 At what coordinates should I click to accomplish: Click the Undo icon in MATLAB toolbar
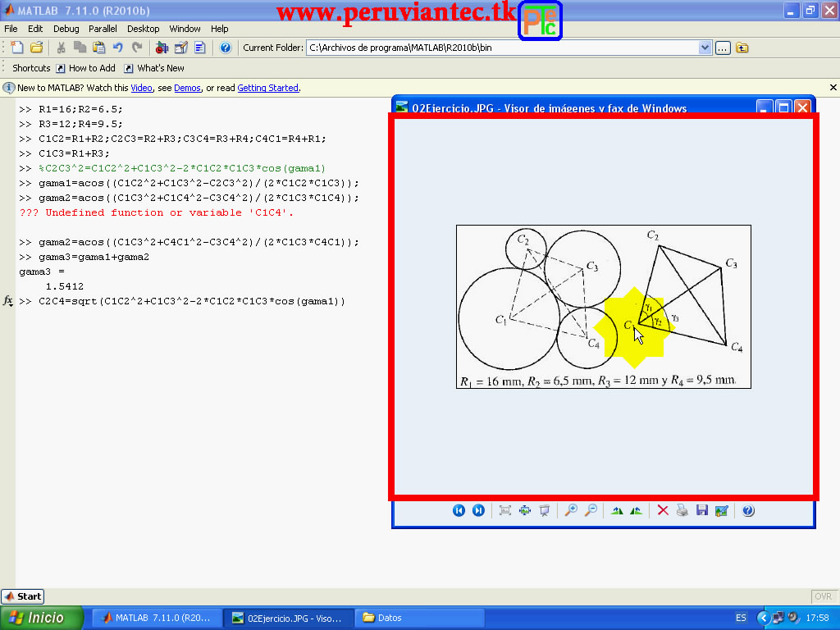[x=118, y=48]
